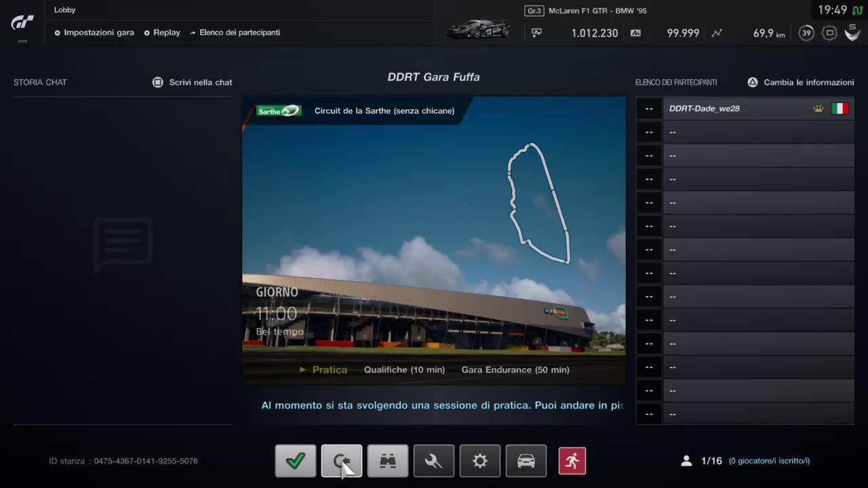This screenshot has width=868, height=488.
Task: Leave the room with the red exit button
Action: click(x=572, y=461)
